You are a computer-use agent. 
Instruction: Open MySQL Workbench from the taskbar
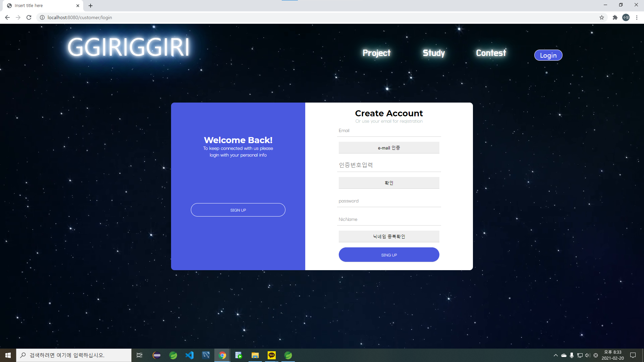206,355
